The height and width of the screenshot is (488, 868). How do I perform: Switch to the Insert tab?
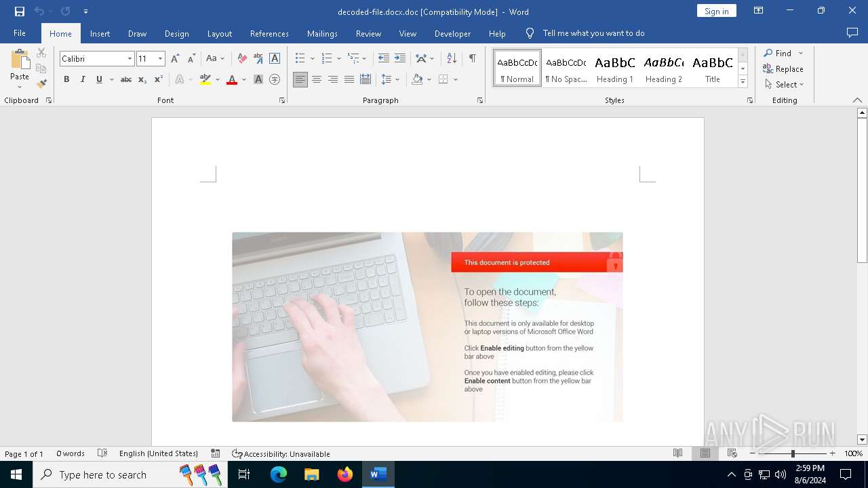pos(100,33)
